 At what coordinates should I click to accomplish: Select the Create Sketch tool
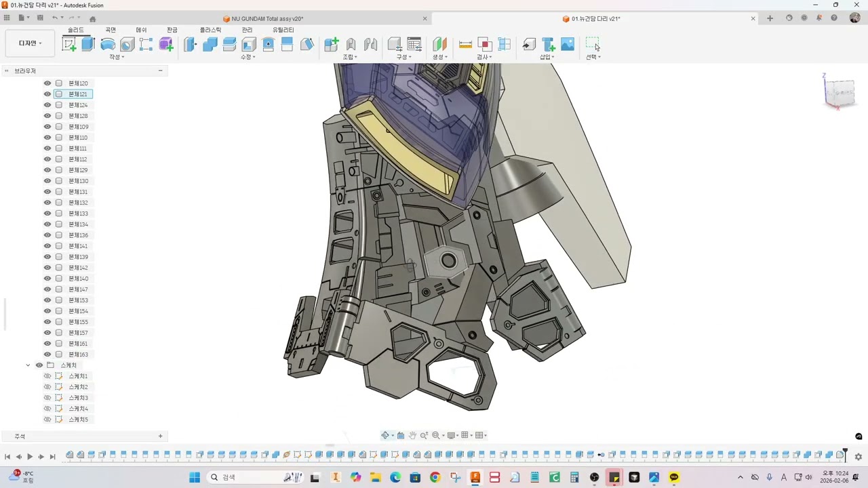[69, 45]
